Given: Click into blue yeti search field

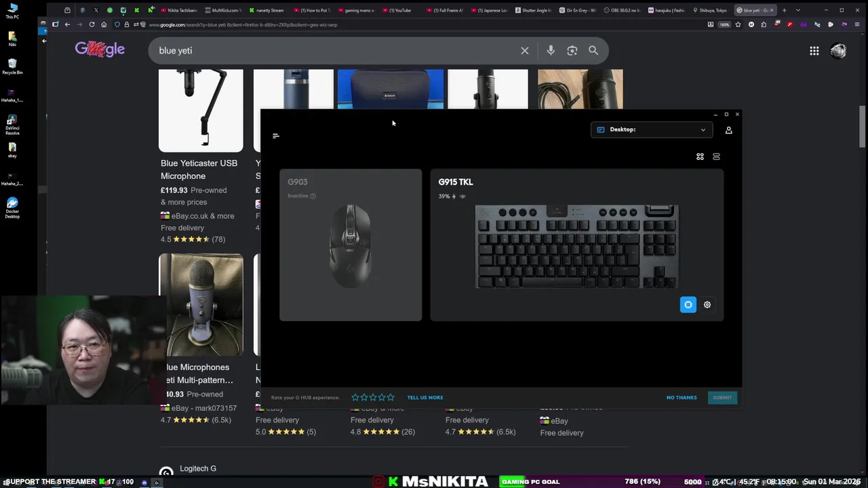Looking at the screenshot, I should (336, 51).
